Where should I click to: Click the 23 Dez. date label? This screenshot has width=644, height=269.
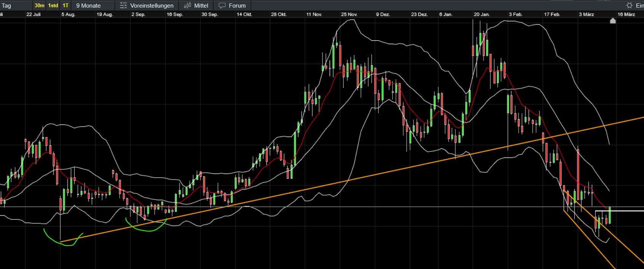point(419,14)
